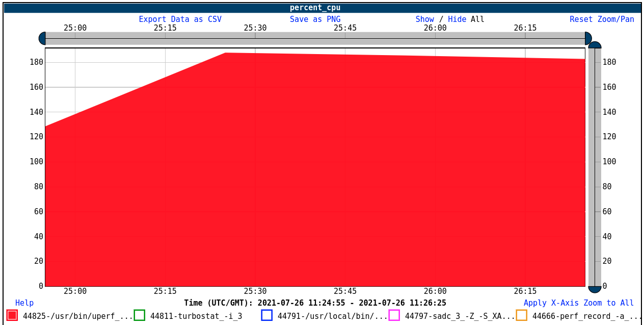Click the vertical scrollbar track on the right

pyautogui.click(x=594, y=168)
